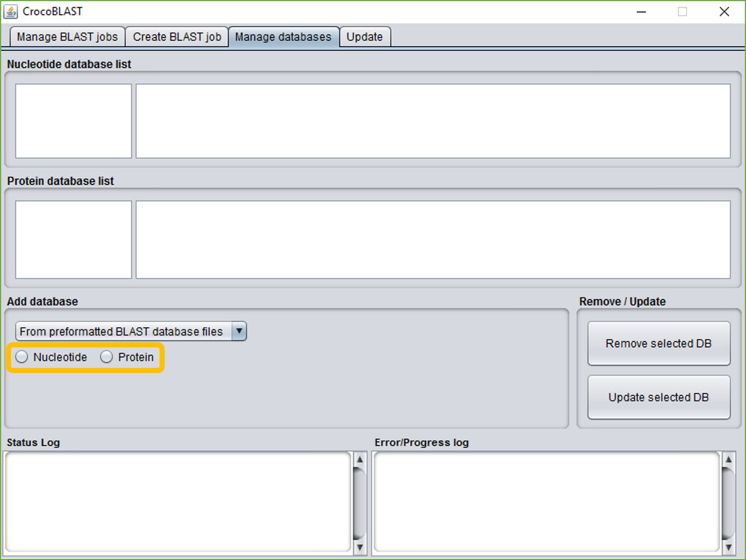746x560 pixels.
Task: Switch to the Manage BLAST jobs tab
Action: 67,37
